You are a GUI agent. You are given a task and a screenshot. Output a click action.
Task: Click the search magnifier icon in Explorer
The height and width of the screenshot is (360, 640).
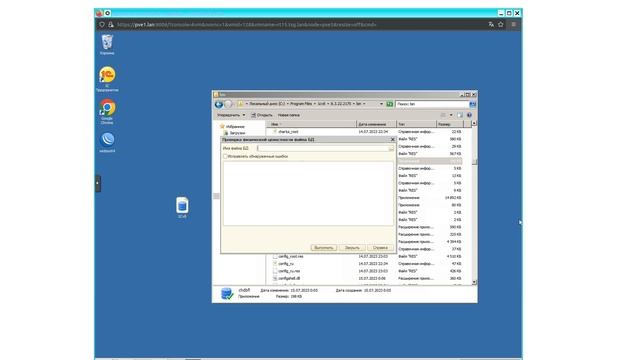click(472, 104)
